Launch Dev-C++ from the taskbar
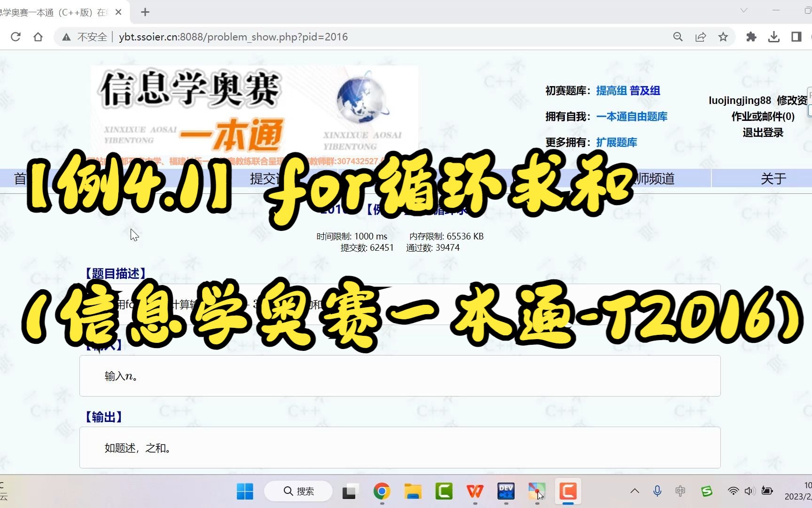 click(506, 492)
